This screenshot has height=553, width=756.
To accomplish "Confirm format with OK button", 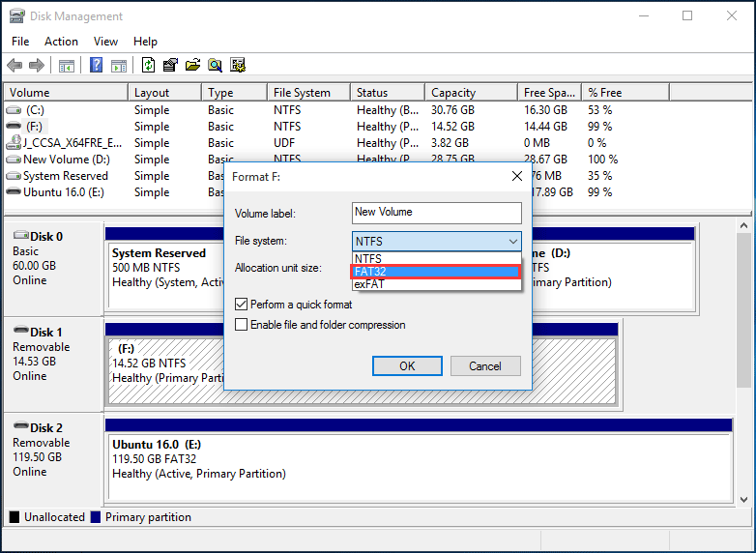I will pyautogui.click(x=407, y=366).
